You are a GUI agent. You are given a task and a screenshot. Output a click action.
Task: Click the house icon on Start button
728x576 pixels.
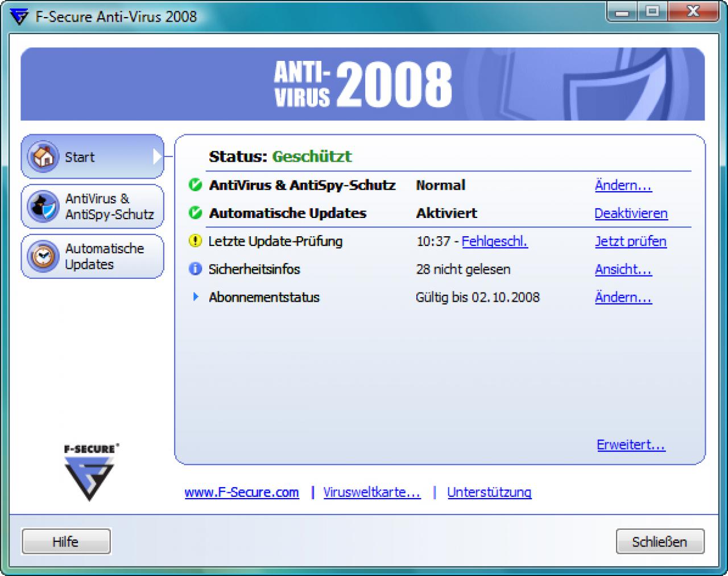(x=43, y=157)
